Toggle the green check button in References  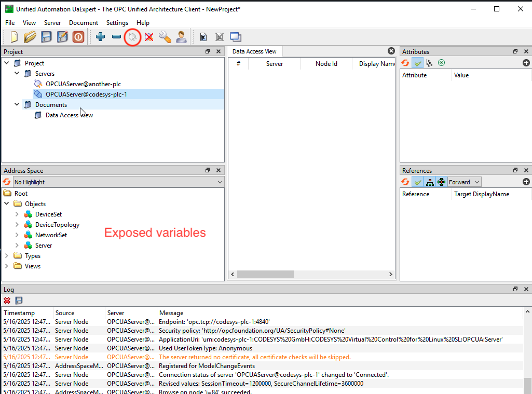pos(418,182)
